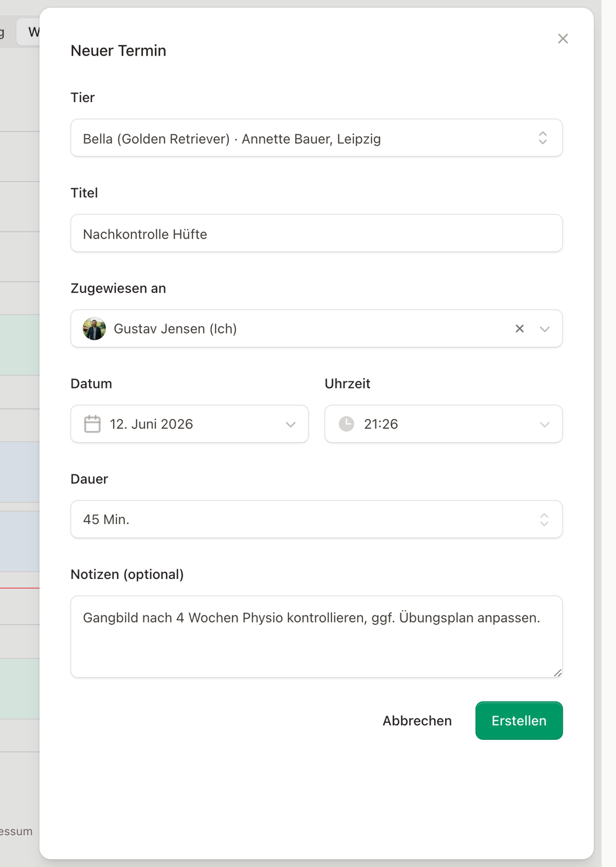Click the Datum field chevron arrow
The image size is (616, 867).
(x=290, y=424)
